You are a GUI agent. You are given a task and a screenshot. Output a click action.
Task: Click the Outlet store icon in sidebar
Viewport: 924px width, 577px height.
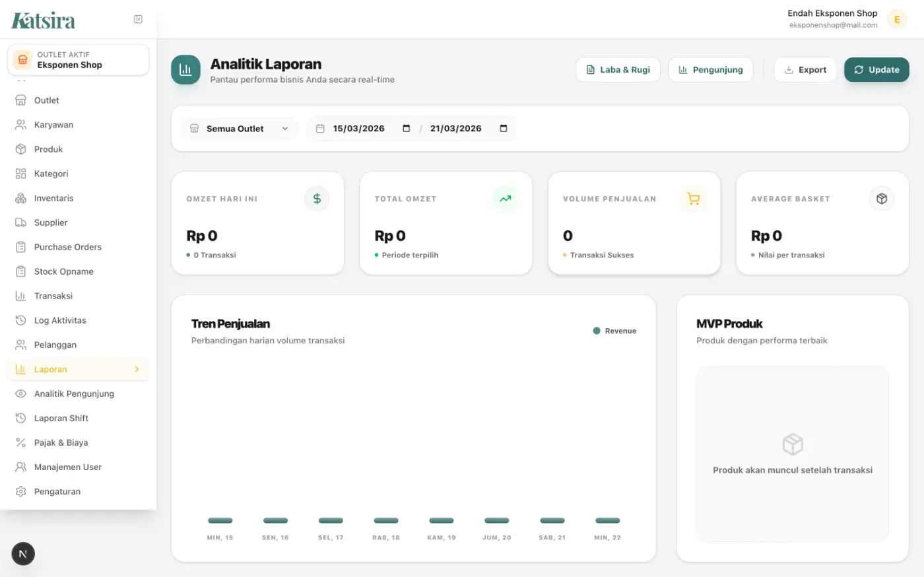point(20,100)
